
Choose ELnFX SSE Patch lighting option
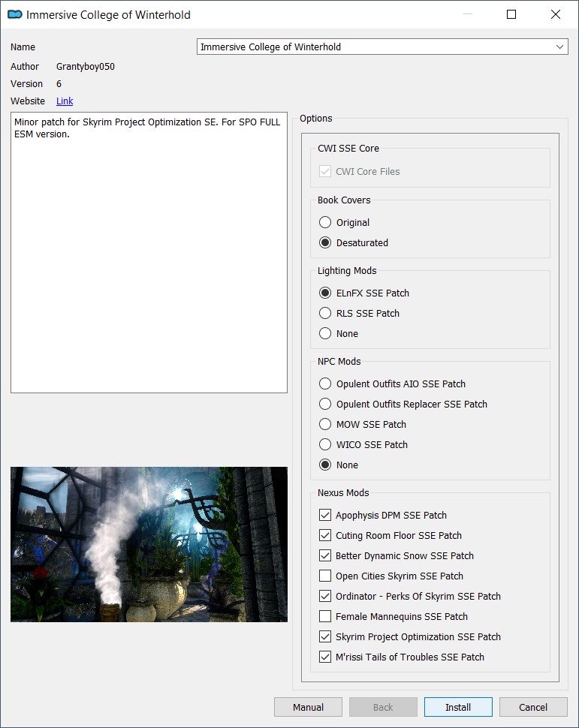[364, 293]
